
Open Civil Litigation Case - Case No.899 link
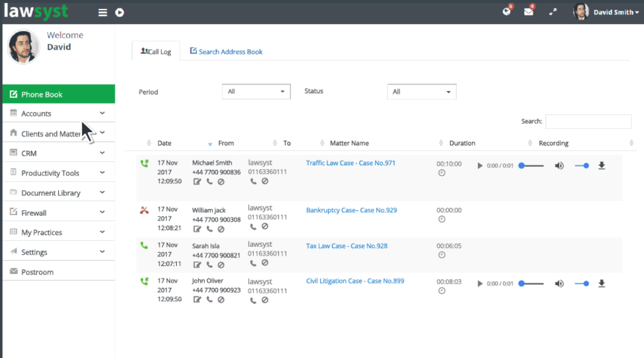355,281
